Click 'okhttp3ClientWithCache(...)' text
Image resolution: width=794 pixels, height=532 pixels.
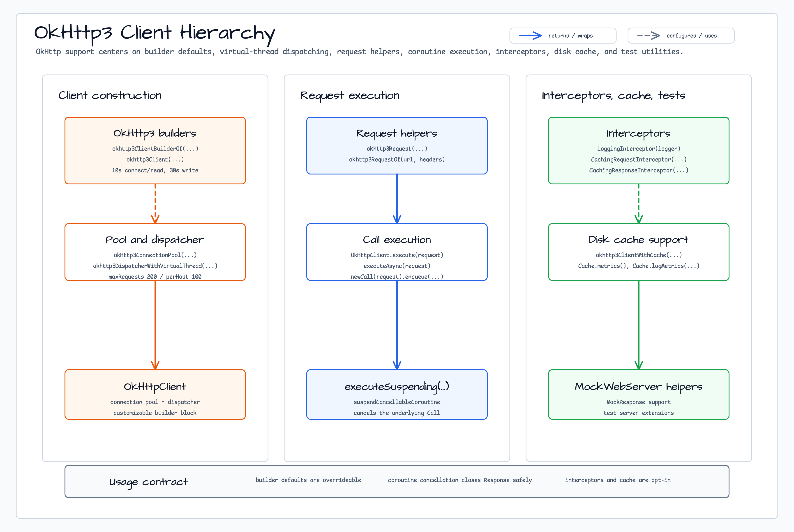coord(639,255)
